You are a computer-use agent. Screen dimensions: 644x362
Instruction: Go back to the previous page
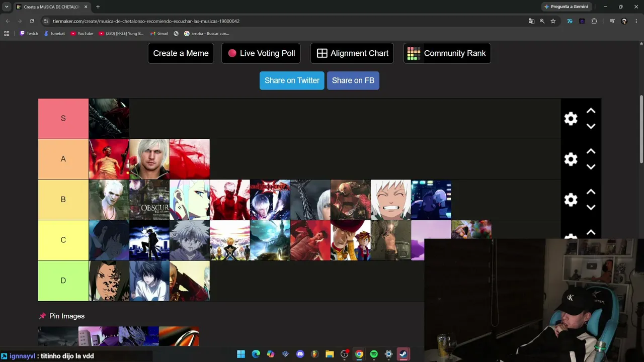point(8,21)
